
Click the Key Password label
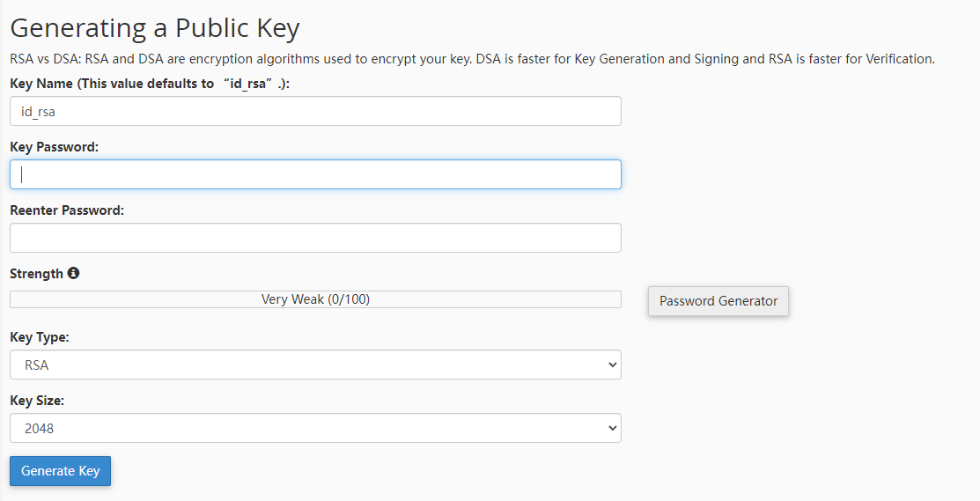(x=55, y=147)
